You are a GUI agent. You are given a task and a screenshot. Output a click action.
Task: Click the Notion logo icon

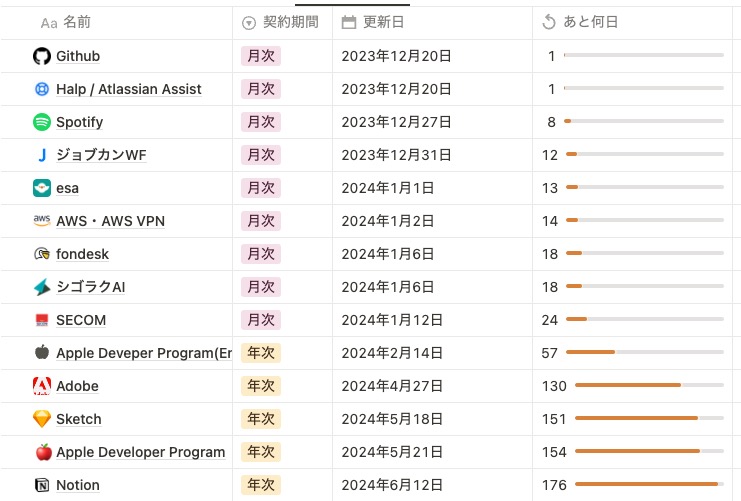tap(42, 485)
